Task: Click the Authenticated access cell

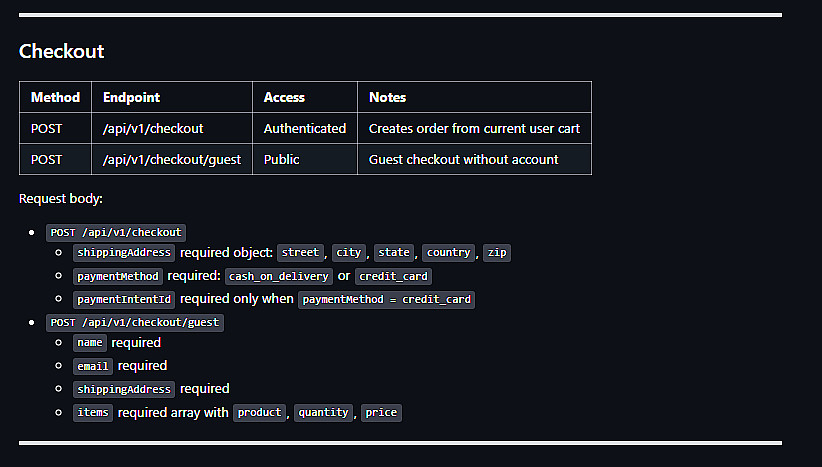Action: (x=304, y=128)
